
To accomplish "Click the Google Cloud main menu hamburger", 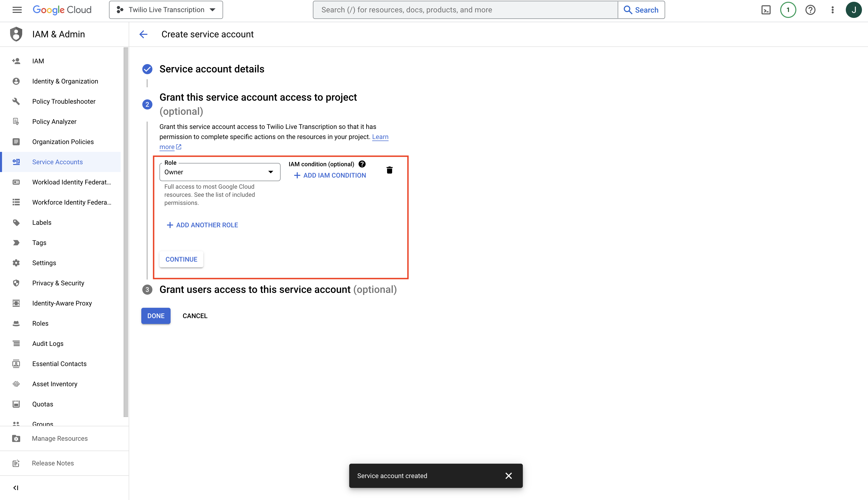I will (x=17, y=10).
